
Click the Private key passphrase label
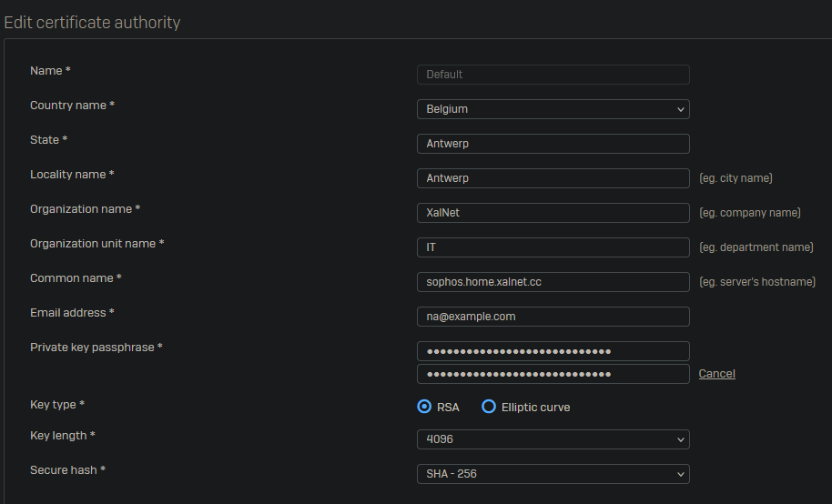[x=96, y=348]
